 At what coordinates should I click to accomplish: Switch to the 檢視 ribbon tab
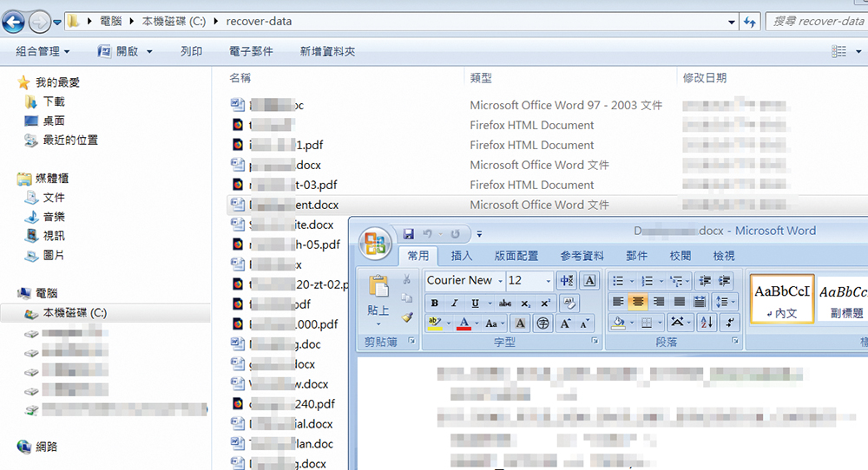pyautogui.click(x=724, y=256)
